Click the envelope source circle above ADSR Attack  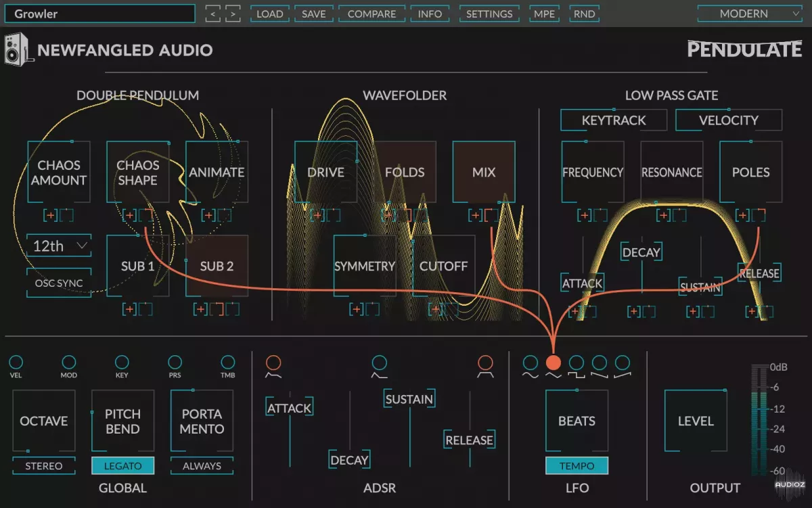(x=273, y=363)
